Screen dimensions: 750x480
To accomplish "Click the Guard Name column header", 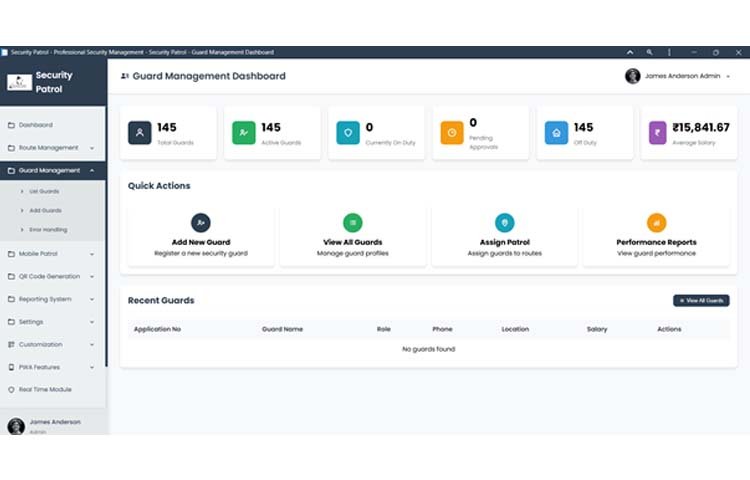I will click(x=282, y=329).
